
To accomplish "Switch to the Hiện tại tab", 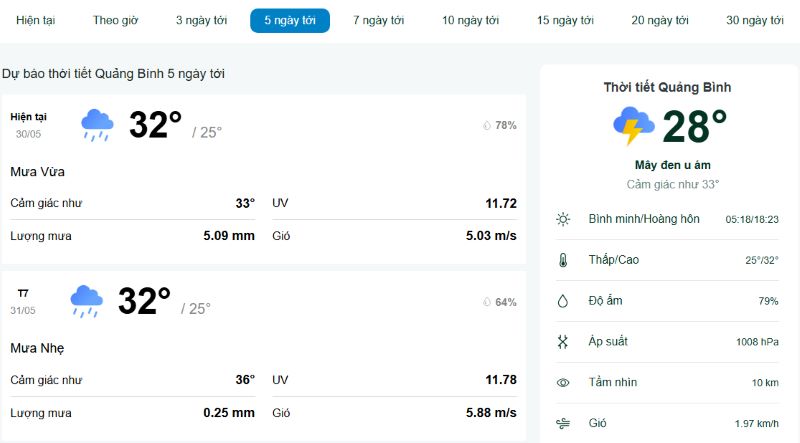I will (x=36, y=20).
